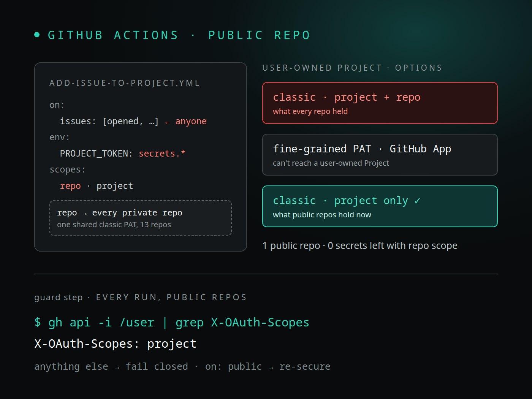Select the 'classic · project only' title
The image size is (532, 399).
pos(340,201)
